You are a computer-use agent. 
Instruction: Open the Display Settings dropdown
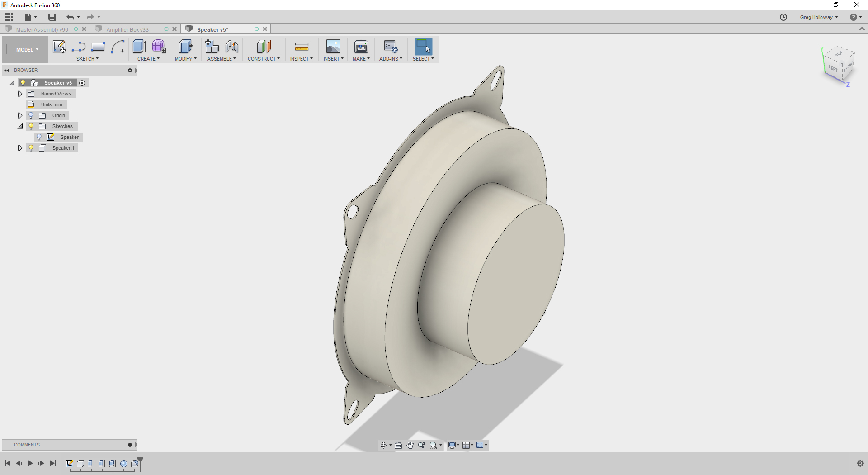(453, 445)
